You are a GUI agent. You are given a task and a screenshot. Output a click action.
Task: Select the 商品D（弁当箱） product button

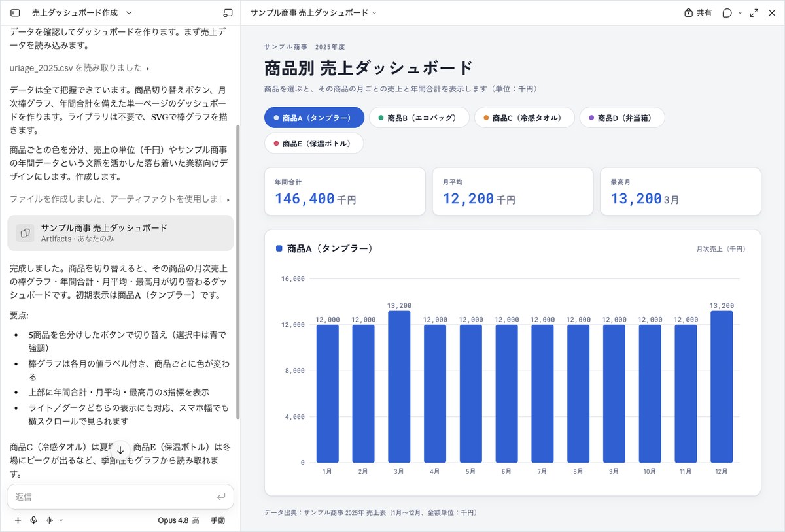[x=622, y=118]
